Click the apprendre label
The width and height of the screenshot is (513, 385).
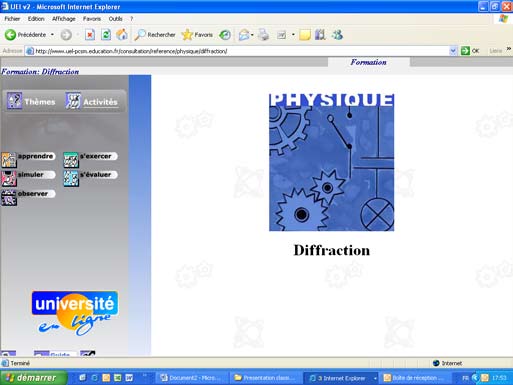point(35,156)
